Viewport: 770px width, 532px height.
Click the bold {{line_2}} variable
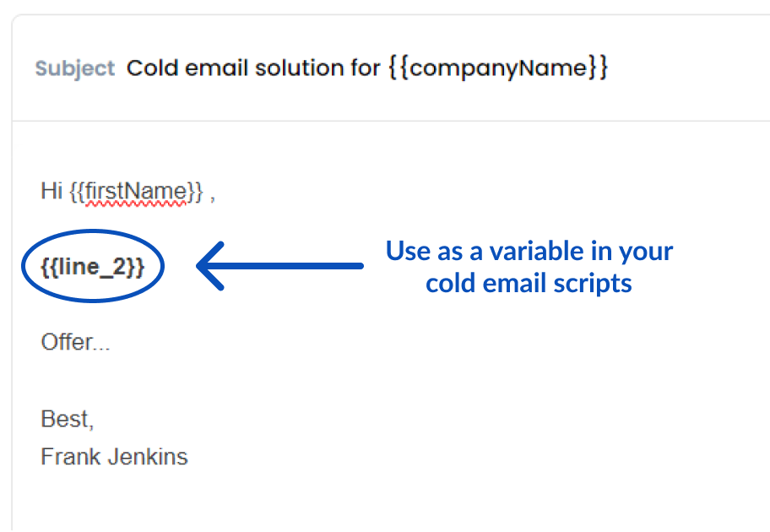tap(93, 267)
